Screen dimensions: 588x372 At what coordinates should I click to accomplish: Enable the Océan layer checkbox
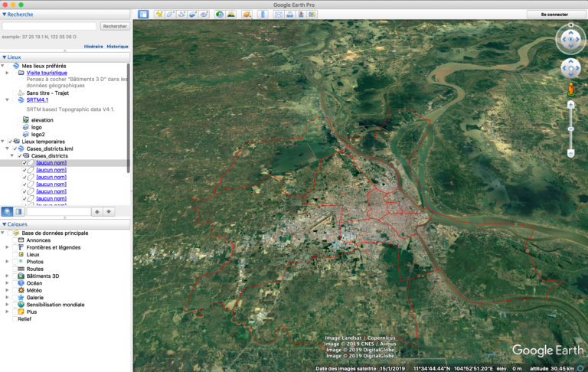[x=15, y=283]
